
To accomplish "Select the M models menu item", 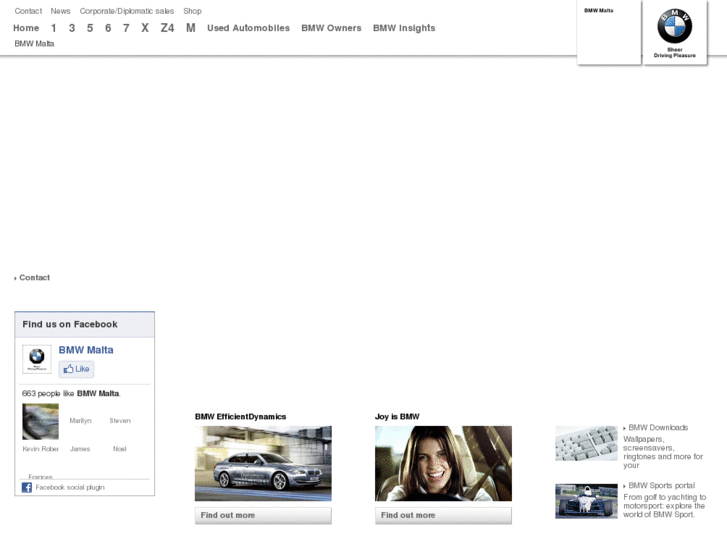I will pos(191,28).
